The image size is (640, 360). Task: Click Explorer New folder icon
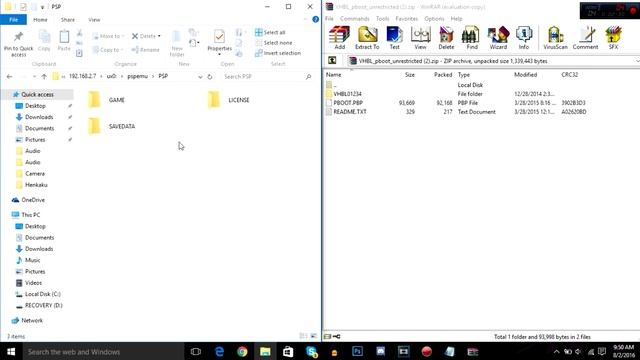[177, 43]
